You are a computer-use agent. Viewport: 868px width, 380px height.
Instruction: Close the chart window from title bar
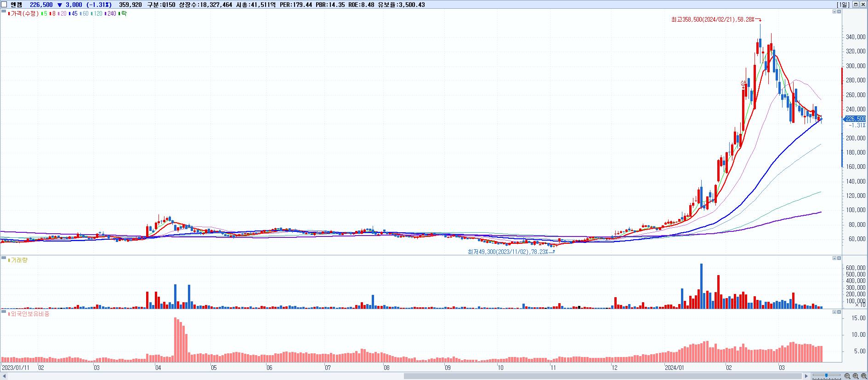pos(863,5)
